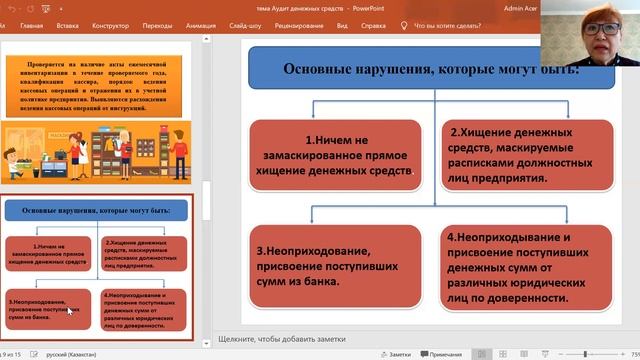Viewport: 640px width, 360px height.
Task: Open the Слайд-шоу tab
Action: [245, 26]
